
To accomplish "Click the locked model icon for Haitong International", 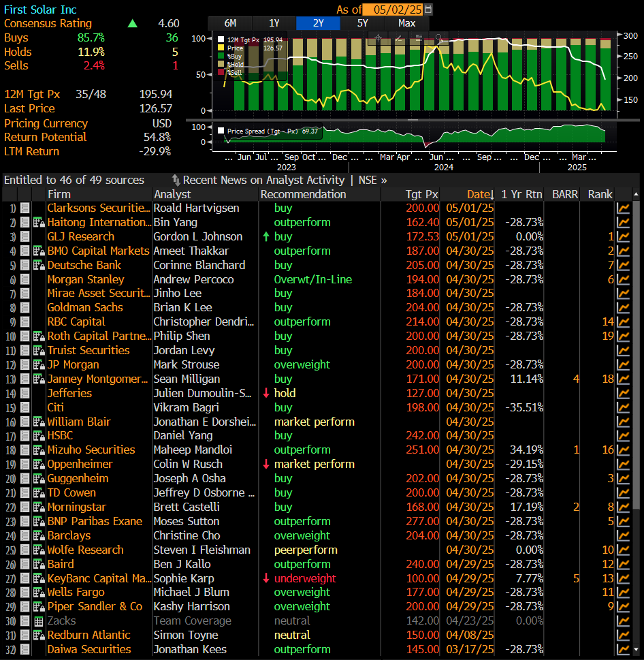I will tap(39, 222).
